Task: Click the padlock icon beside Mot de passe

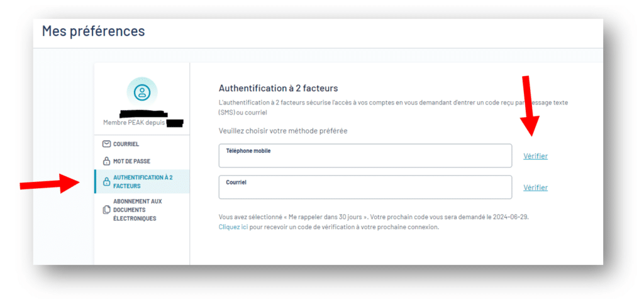Action: click(106, 161)
